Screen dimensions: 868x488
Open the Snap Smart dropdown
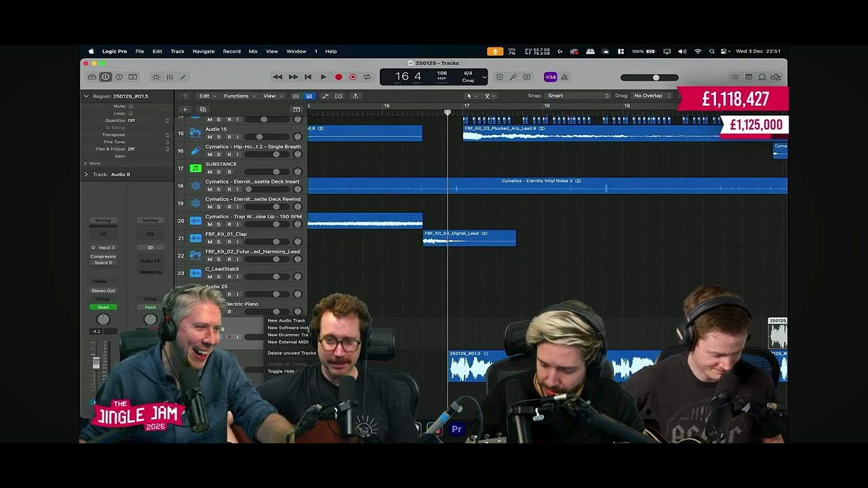pos(578,96)
